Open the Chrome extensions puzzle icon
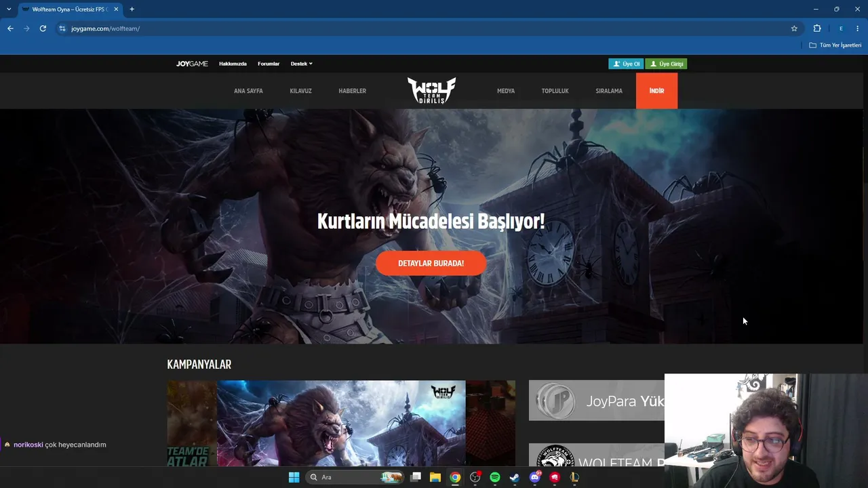Viewport: 868px width, 488px height. click(x=817, y=28)
